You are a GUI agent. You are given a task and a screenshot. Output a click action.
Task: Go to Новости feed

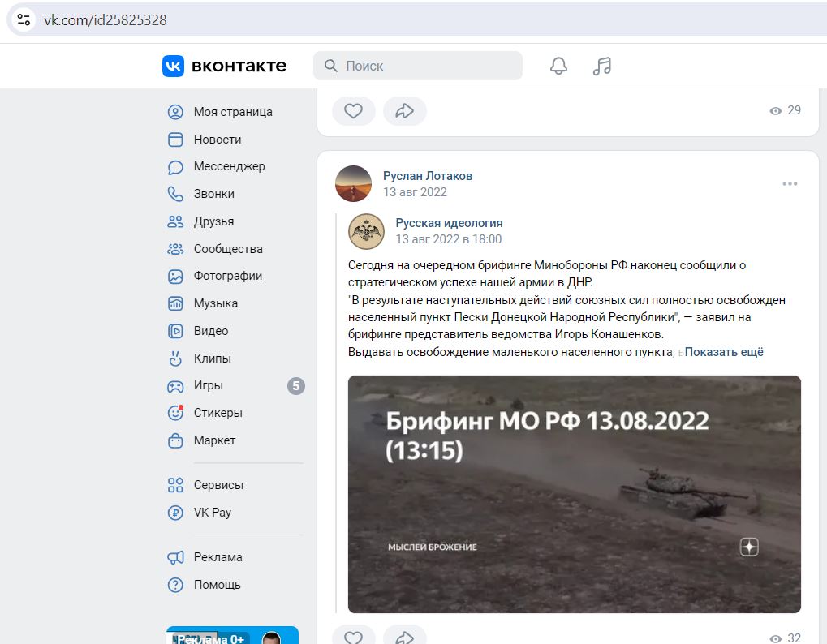[218, 140]
